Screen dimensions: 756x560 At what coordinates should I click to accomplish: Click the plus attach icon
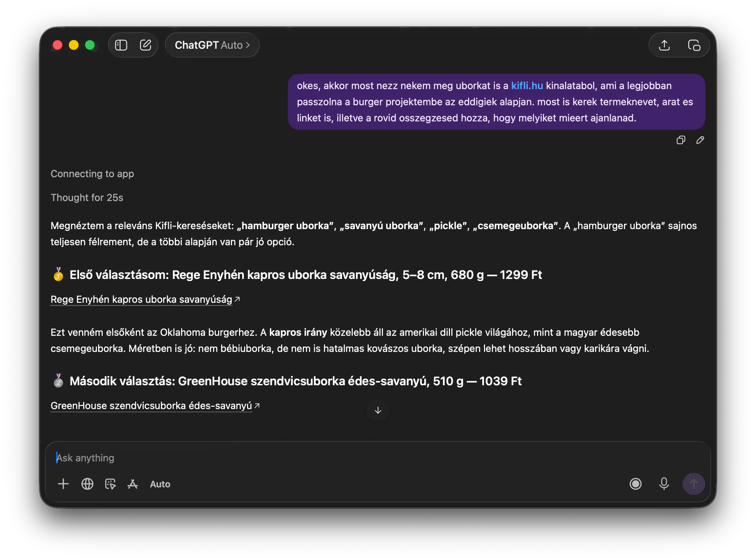pos(63,484)
